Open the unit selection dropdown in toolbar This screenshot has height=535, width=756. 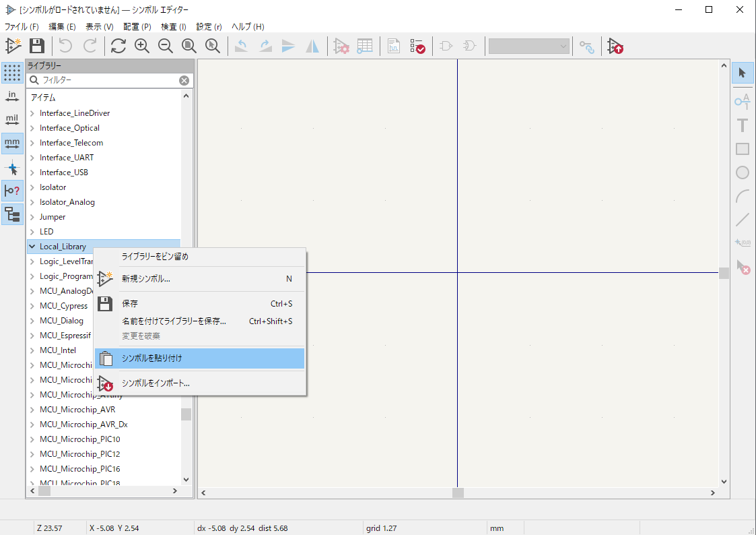529,46
